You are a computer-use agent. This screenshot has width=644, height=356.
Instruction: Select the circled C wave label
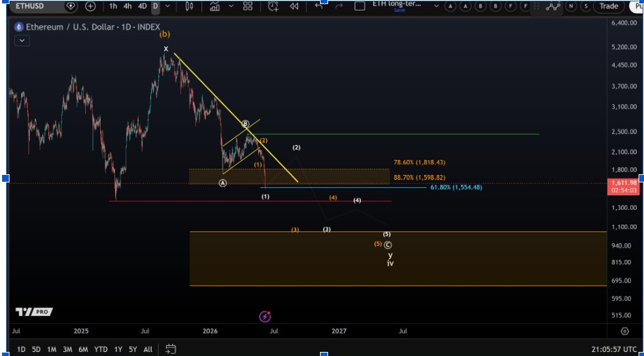tap(387, 245)
